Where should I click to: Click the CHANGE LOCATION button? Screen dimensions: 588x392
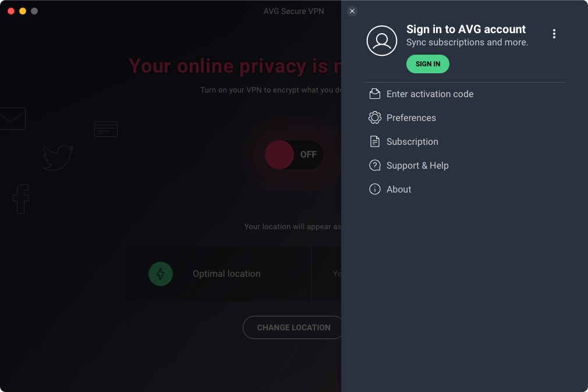coord(293,327)
